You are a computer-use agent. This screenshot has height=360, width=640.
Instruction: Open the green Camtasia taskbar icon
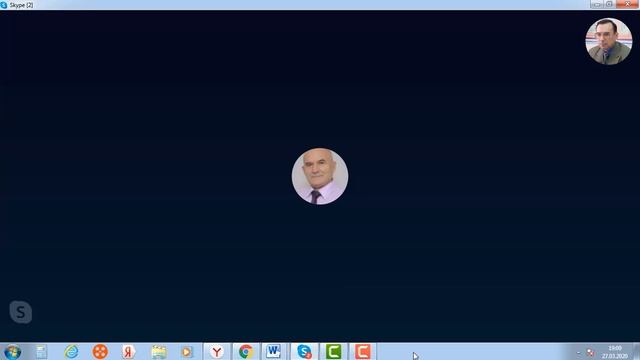point(333,351)
